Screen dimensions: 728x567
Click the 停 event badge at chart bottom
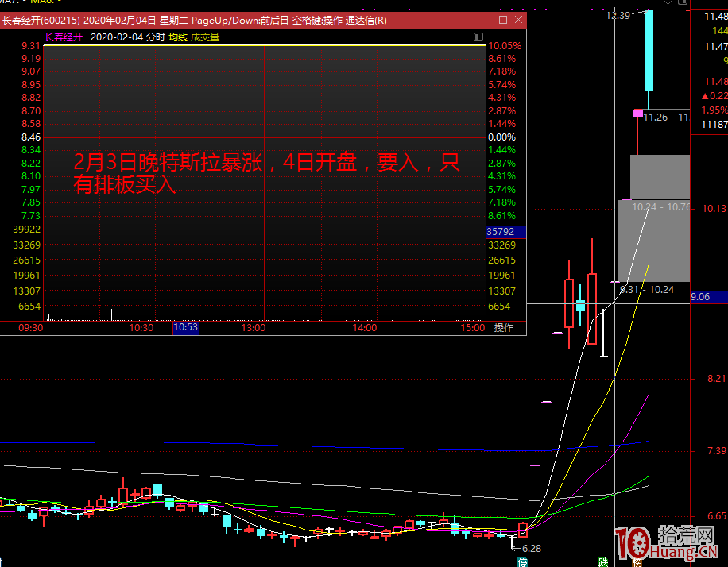523,562
